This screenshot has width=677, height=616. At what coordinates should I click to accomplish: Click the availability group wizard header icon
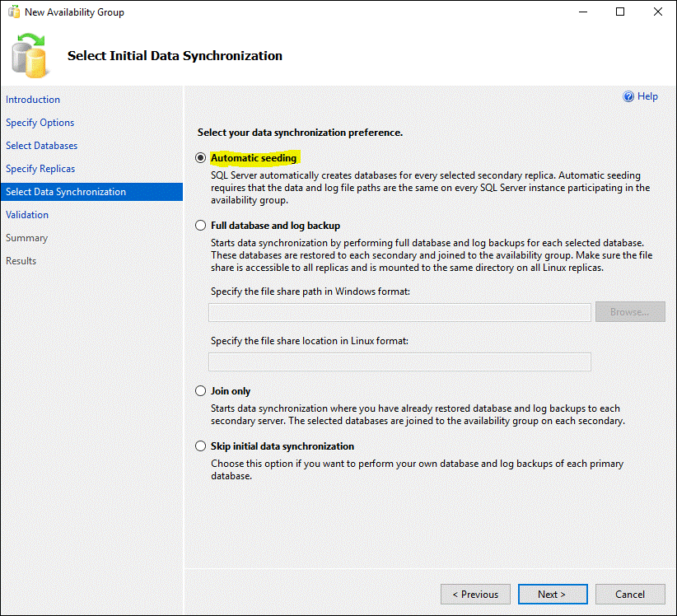click(30, 54)
